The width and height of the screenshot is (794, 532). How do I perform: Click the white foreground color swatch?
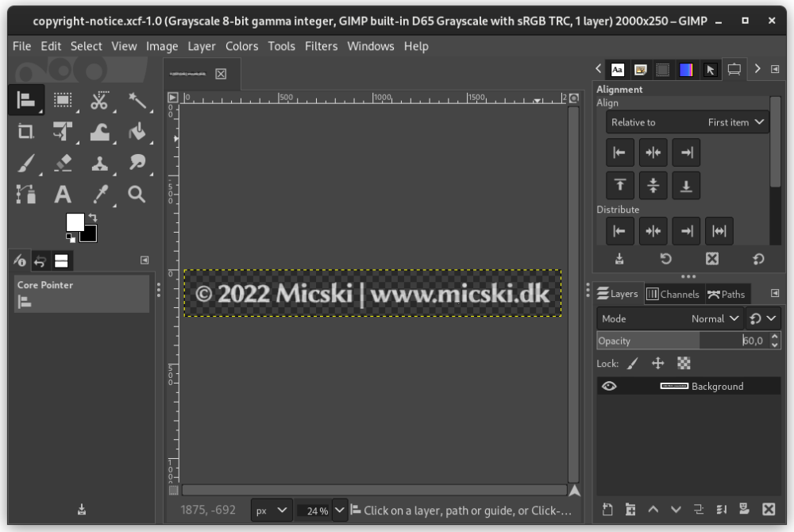pyautogui.click(x=75, y=220)
